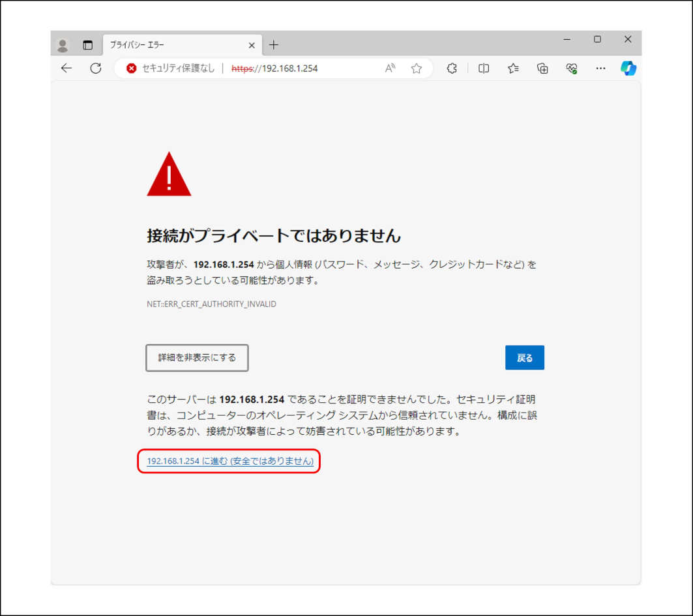Screen dimensions: 693x616
Task: Open the Favorites list icon
Action: click(513, 68)
